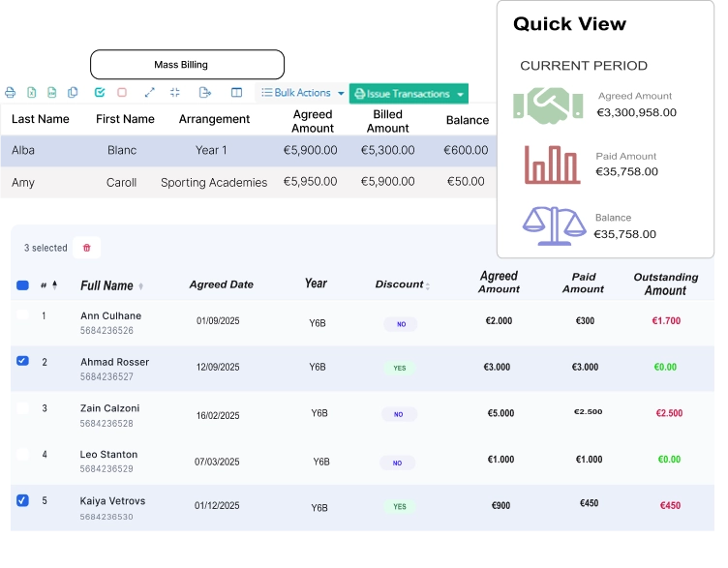
Task: Click the name Zain Calzoni
Action: (109, 408)
